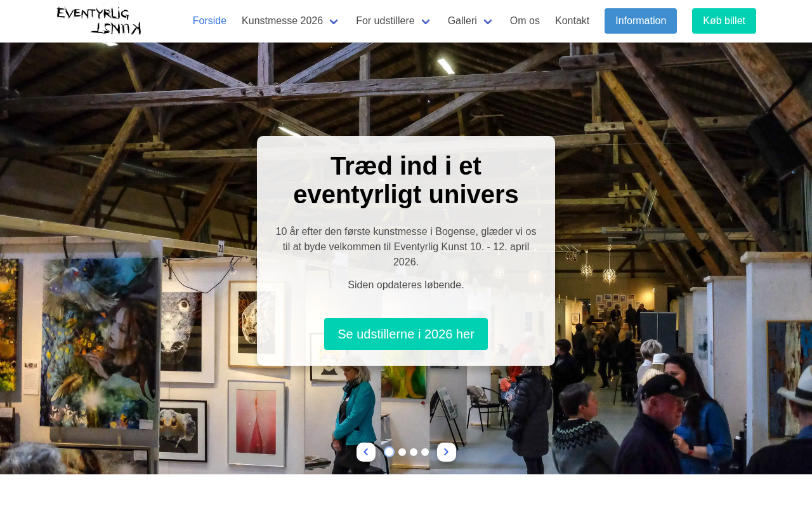Select the first carousel dot
This screenshot has height=508, width=812.
tap(390, 452)
